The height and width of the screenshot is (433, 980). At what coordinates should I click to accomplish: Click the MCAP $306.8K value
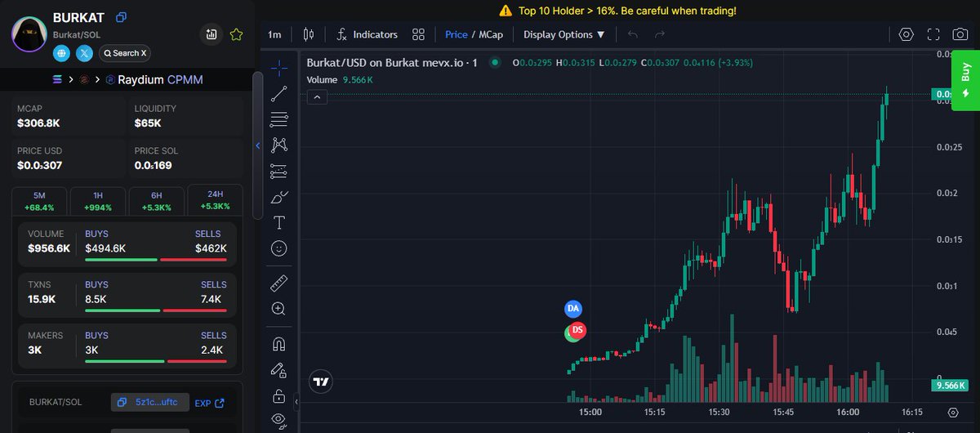38,123
